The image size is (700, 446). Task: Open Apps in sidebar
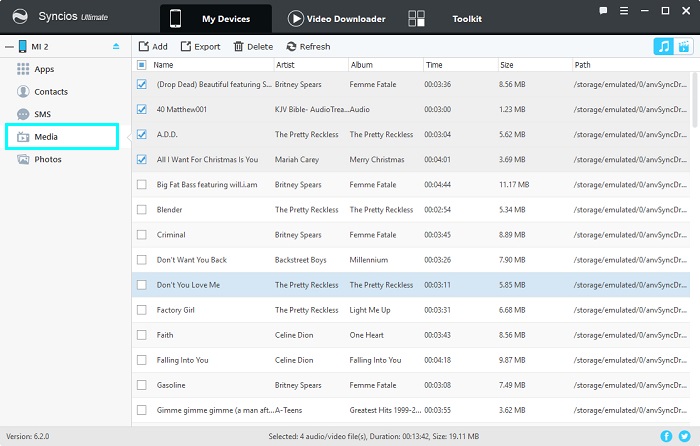tap(44, 69)
